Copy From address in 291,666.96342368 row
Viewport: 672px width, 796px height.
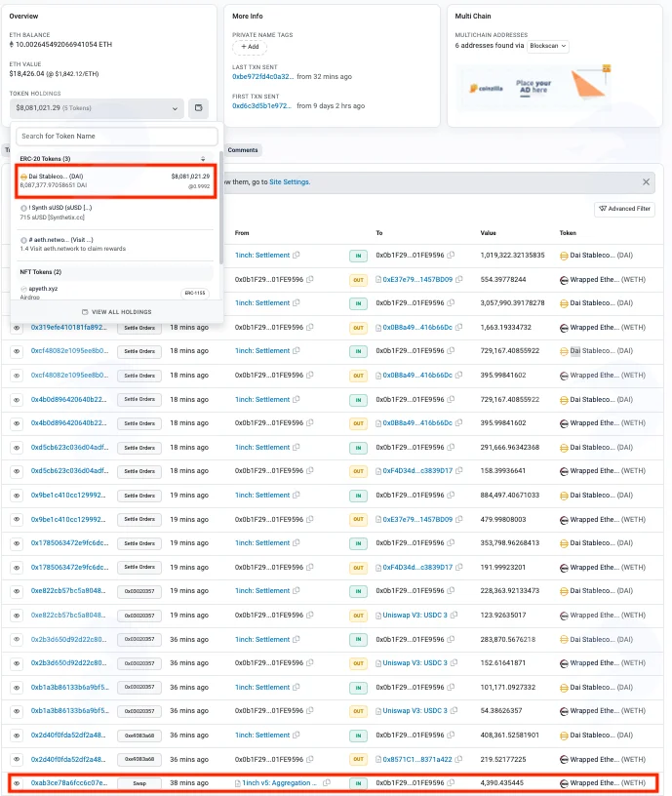pos(296,447)
